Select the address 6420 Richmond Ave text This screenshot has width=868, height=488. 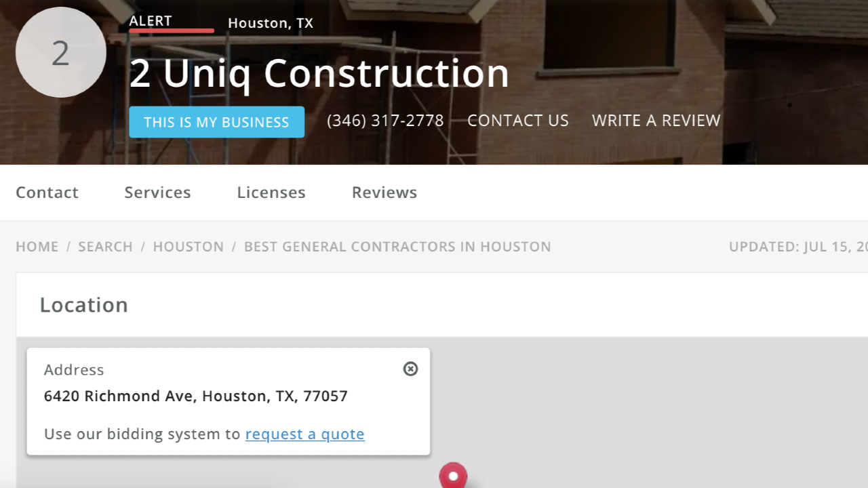(196, 396)
